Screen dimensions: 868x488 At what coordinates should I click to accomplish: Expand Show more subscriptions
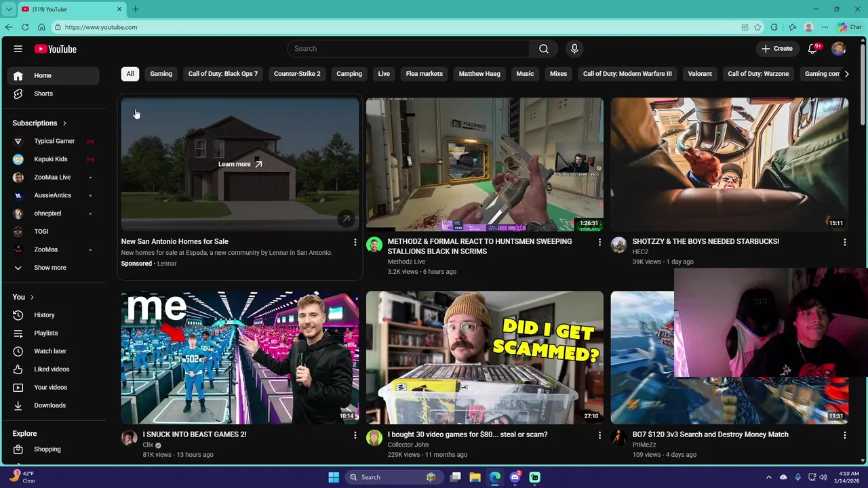54,268
